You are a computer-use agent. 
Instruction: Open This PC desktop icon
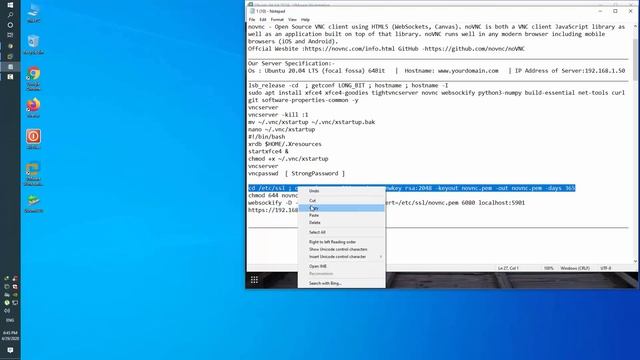tap(33, 13)
